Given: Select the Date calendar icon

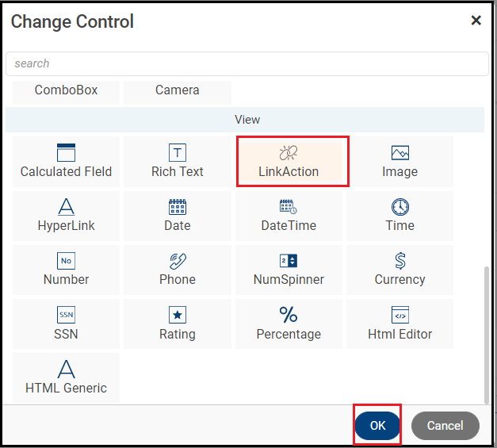Looking at the screenshot, I should (178, 207).
